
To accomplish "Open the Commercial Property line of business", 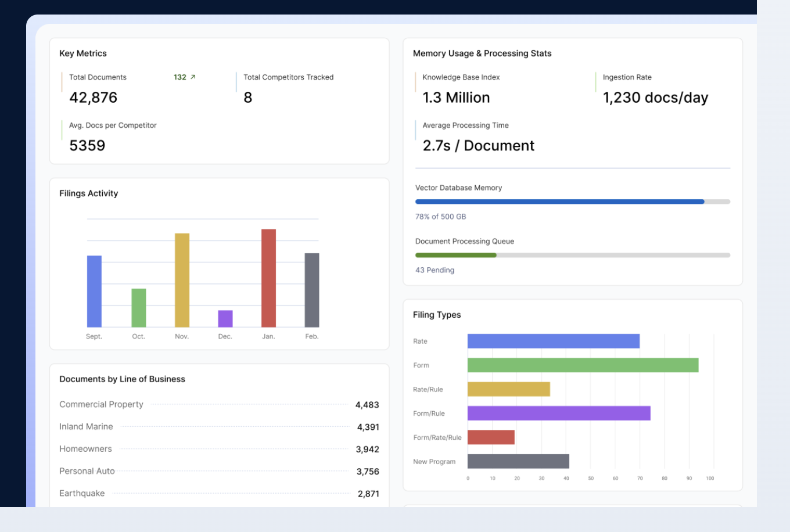I will click(101, 404).
